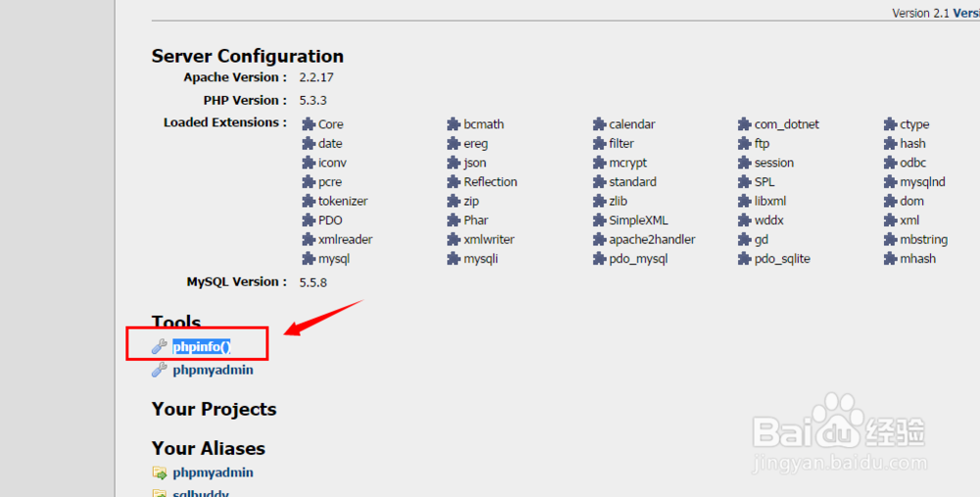Open phpmyadmin link under Tools
The image size is (980, 497).
(x=213, y=371)
